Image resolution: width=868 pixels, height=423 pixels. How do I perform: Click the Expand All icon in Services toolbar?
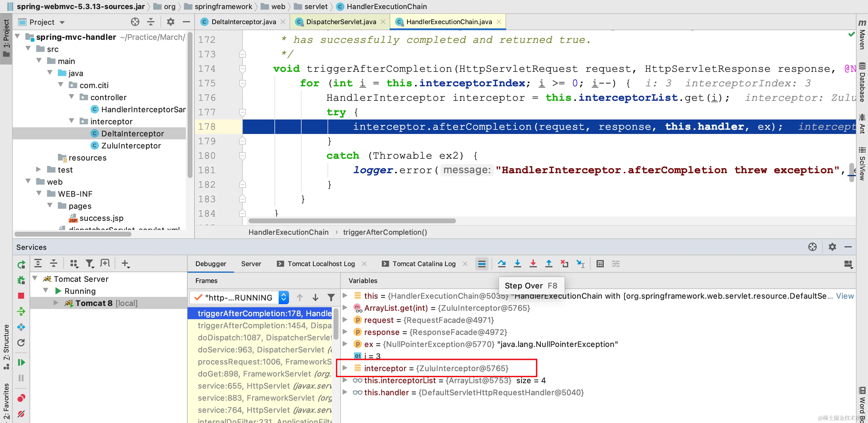[x=38, y=263]
